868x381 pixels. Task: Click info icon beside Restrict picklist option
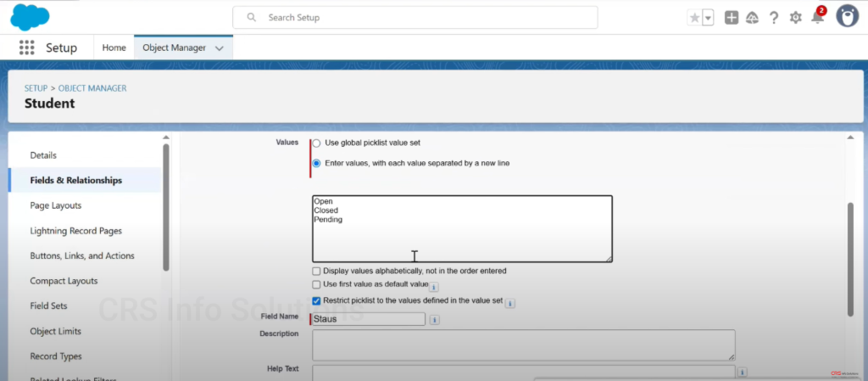click(x=509, y=304)
